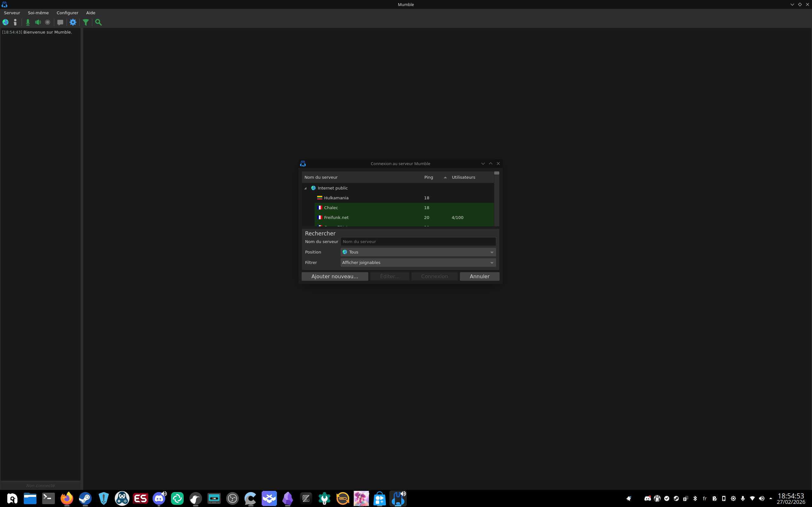This screenshot has height=507, width=812.
Task: Open the Configurer menu
Action: (67, 13)
